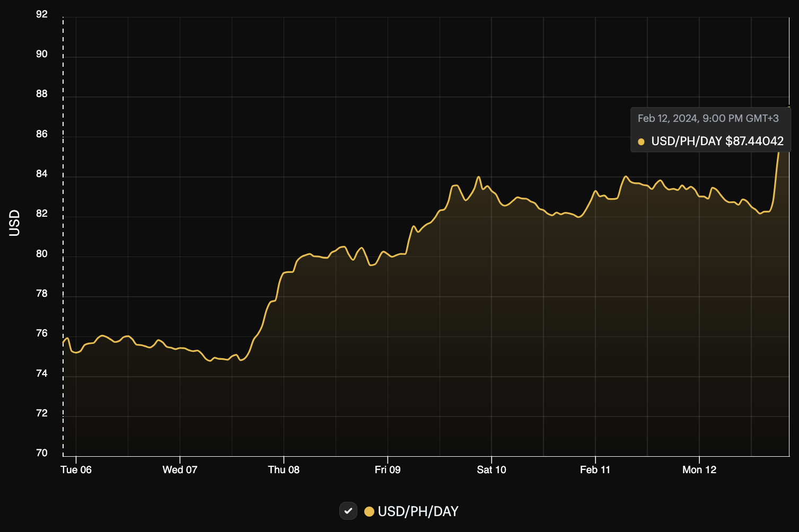
Task: Click the Thu 08 x-axis label
Action: [284, 469]
